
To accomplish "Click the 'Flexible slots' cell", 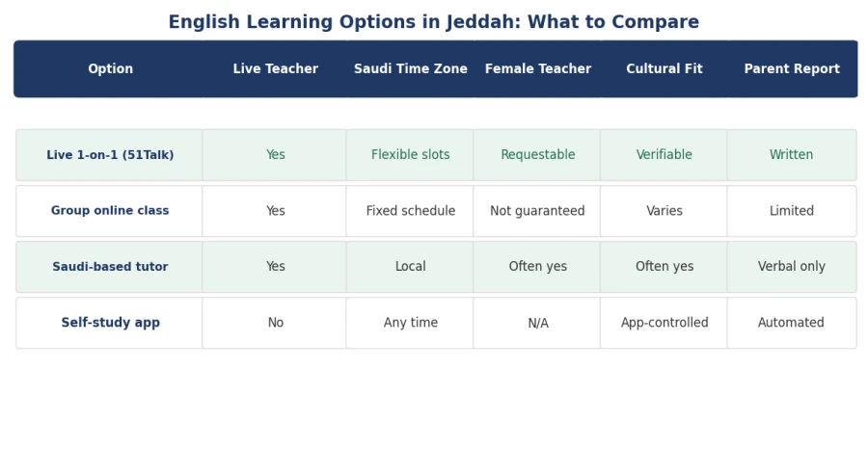I will pos(410,155).
